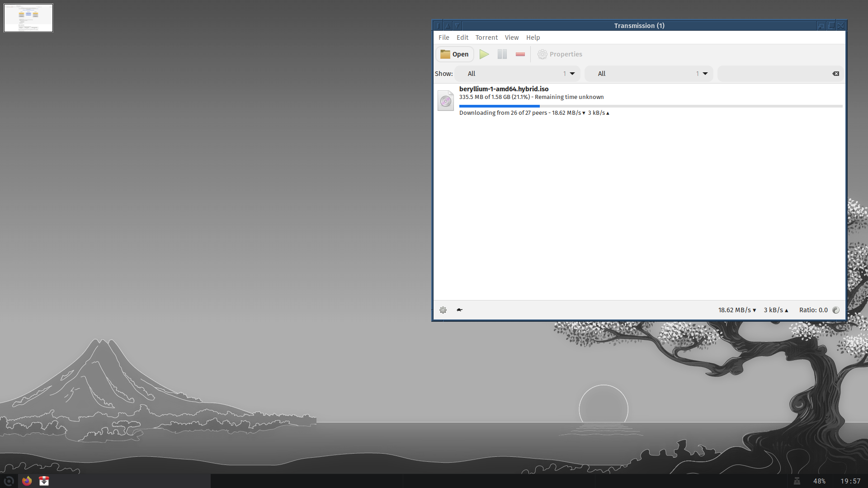Screen dimensions: 868x488
Task: Click the Open torrent folder button
Action: [x=454, y=54]
